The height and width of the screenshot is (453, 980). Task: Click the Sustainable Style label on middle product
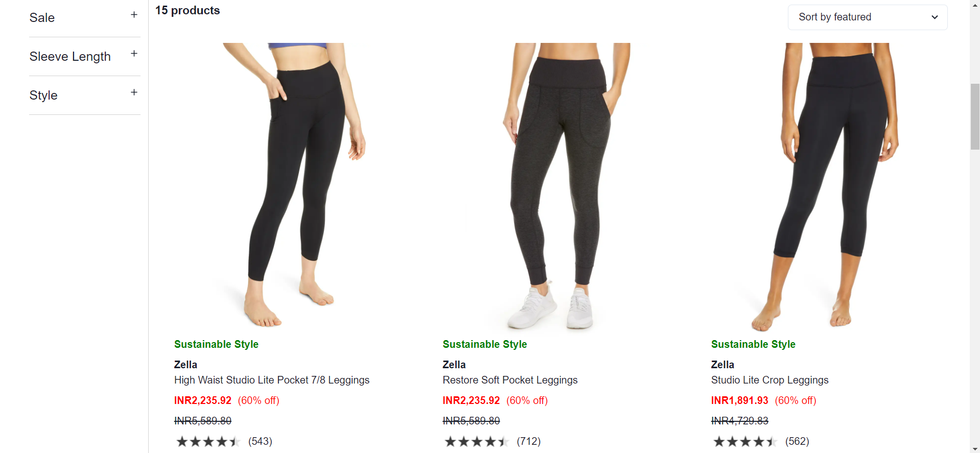pos(484,344)
